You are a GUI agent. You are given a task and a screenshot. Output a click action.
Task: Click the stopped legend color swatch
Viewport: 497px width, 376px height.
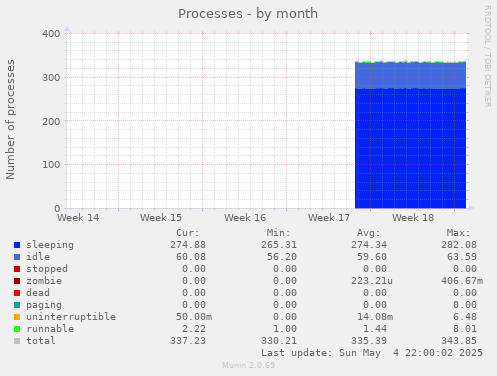click(17, 269)
